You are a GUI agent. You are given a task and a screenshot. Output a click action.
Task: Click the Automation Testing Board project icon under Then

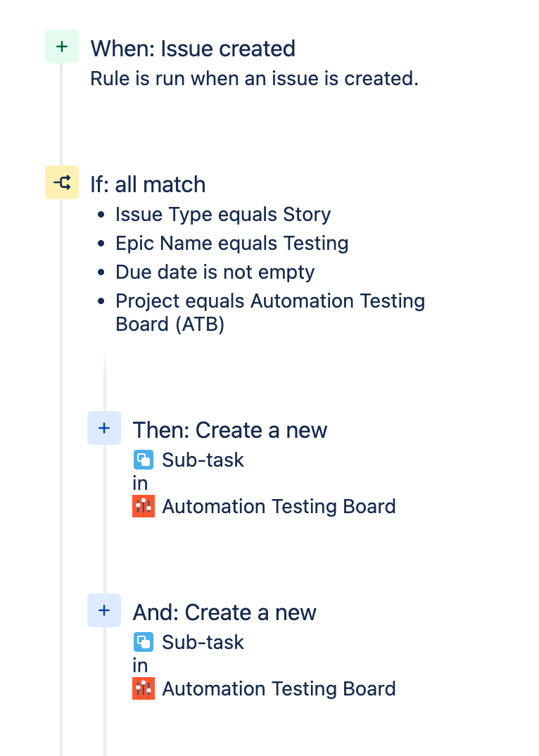(144, 506)
